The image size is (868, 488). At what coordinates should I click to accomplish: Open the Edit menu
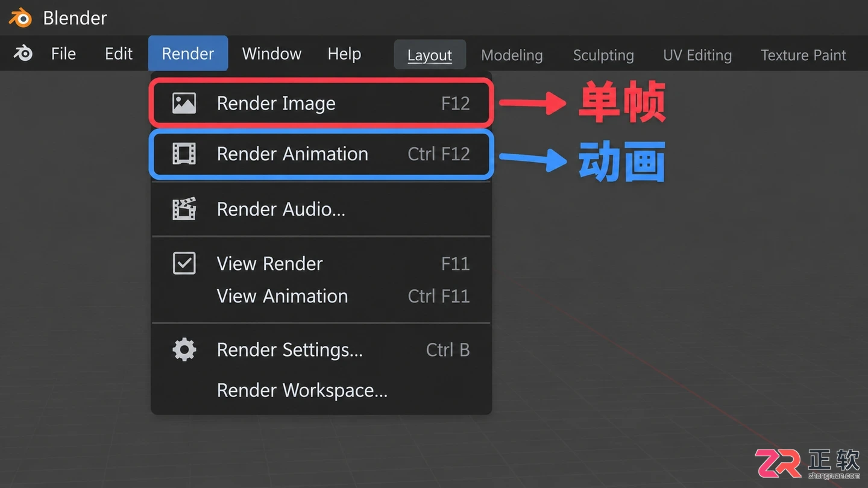tap(119, 54)
